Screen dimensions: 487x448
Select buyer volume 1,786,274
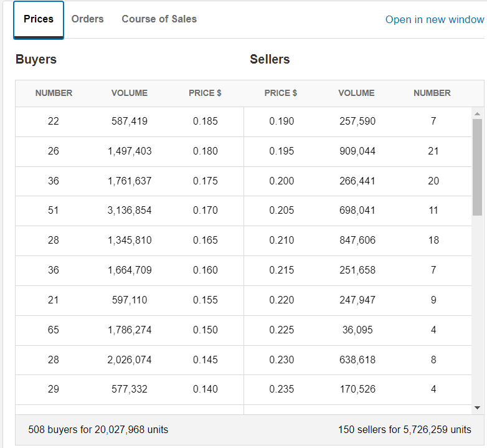point(130,330)
